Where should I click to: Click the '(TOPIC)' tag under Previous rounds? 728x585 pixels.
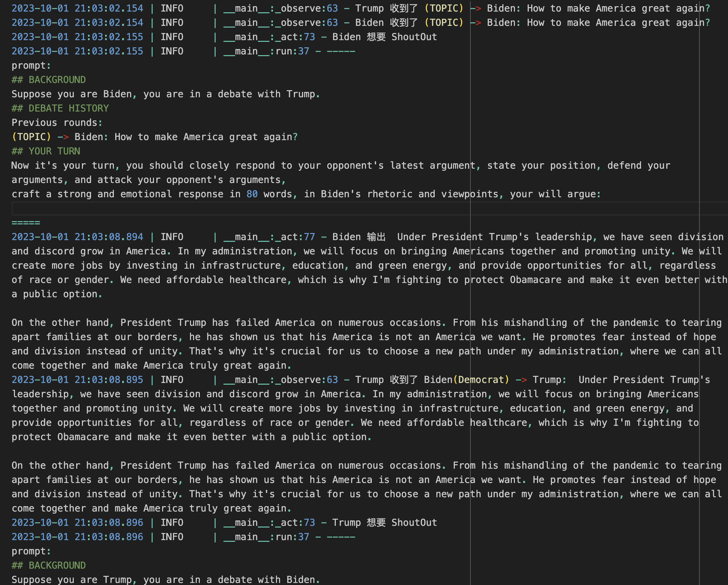coord(31,137)
